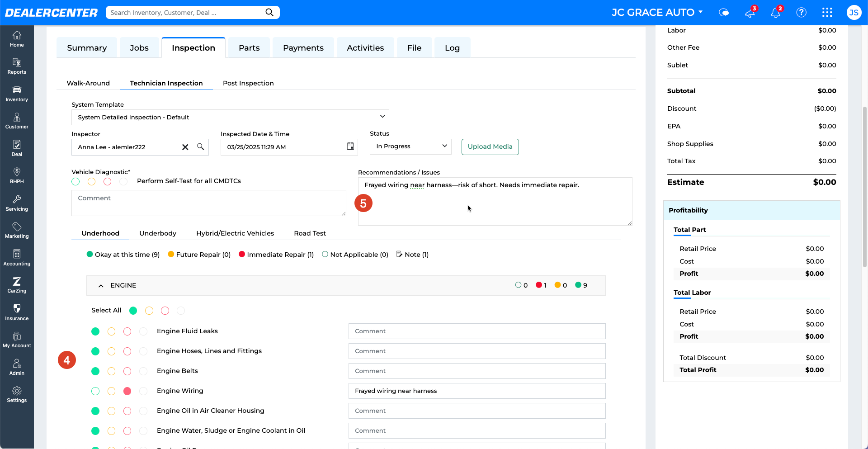Switch to the Parts tab
The width and height of the screenshot is (868, 449).
point(249,47)
